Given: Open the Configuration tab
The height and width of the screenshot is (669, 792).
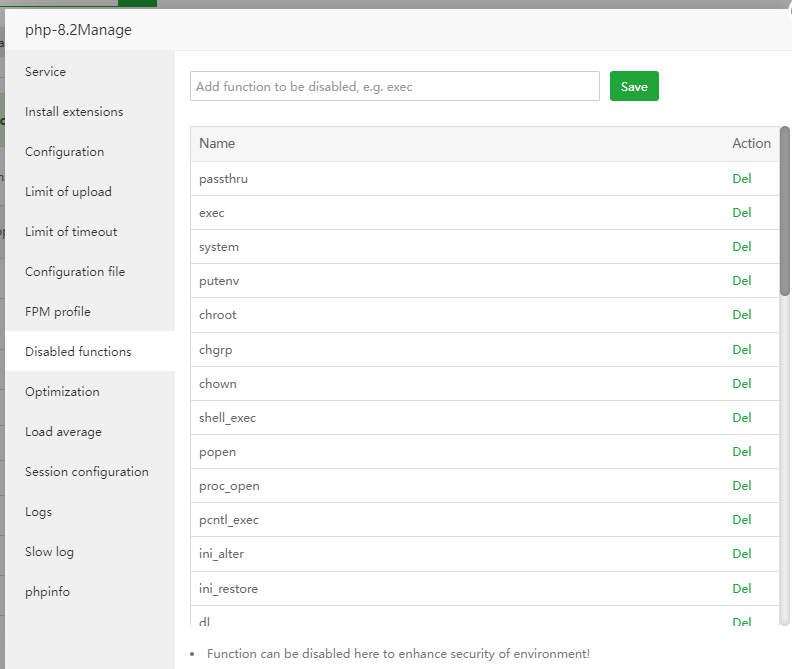Looking at the screenshot, I should (x=65, y=152).
